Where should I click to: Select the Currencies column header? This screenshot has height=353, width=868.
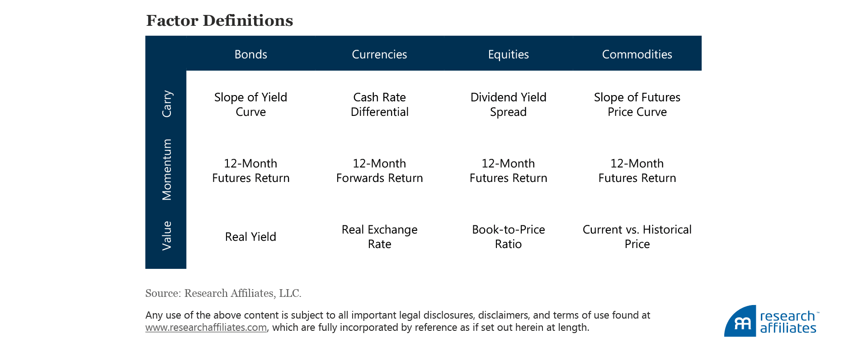[x=379, y=54]
